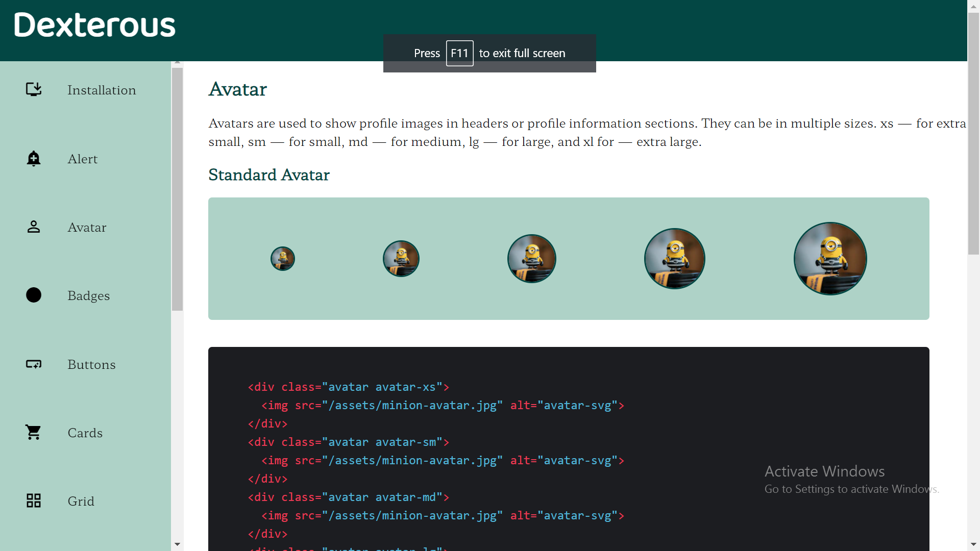Image resolution: width=980 pixels, height=551 pixels.
Task: Navigate to the Alert section
Action: pos(82,159)
